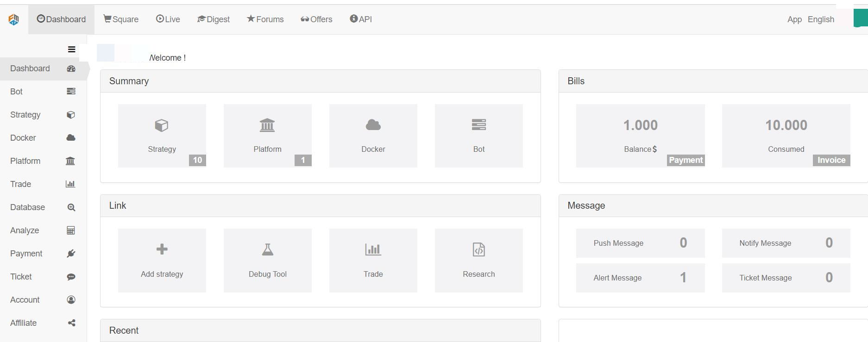Click the App link in top bar

coord(794,19)
